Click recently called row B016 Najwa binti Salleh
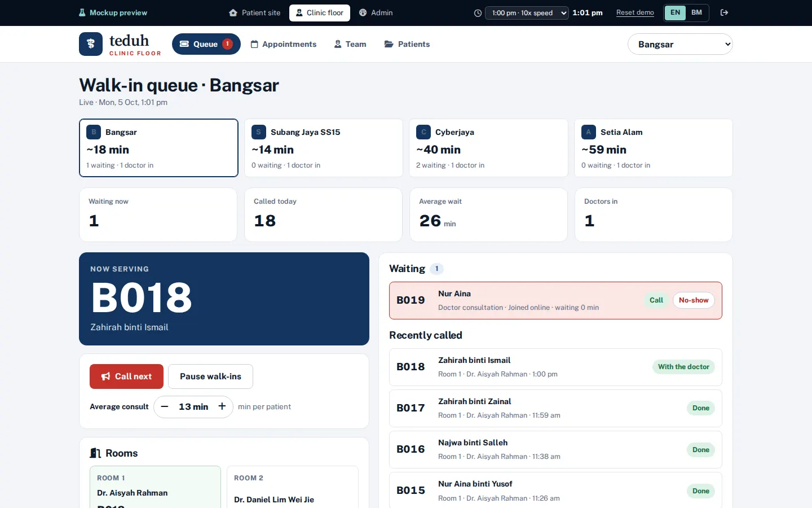Viewport: 812px width, 508px height. click(x=555, y=449)
